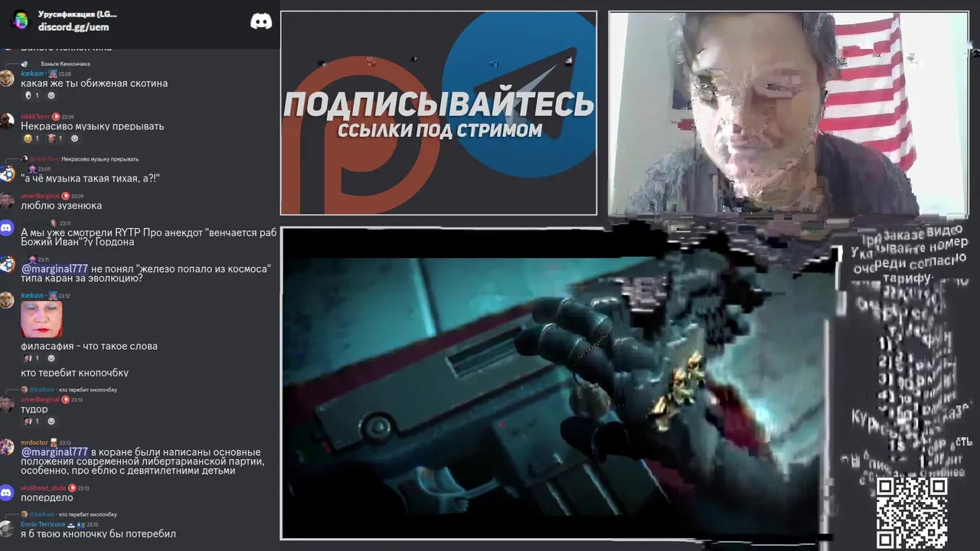Viewport: 980px width, 551px height.
Task: Click kekon username at 23:12
Action: (x=32, y=295)
